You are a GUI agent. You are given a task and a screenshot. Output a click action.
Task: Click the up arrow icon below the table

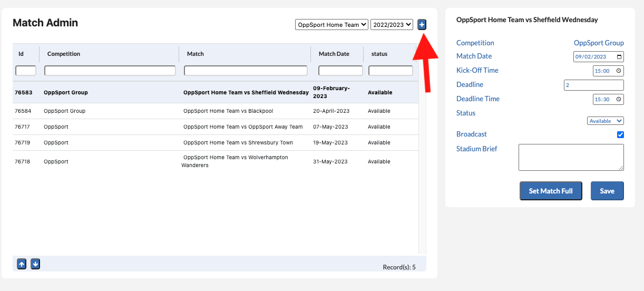click(22, 264)
